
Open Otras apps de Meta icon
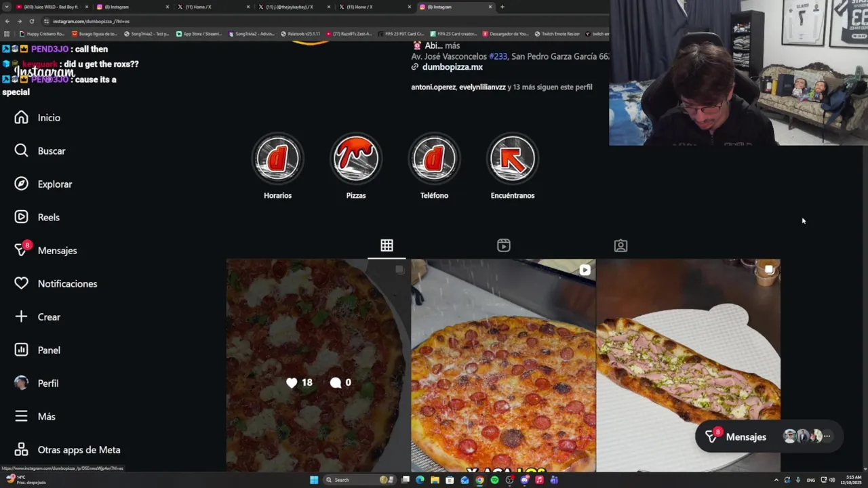[21, 450]
